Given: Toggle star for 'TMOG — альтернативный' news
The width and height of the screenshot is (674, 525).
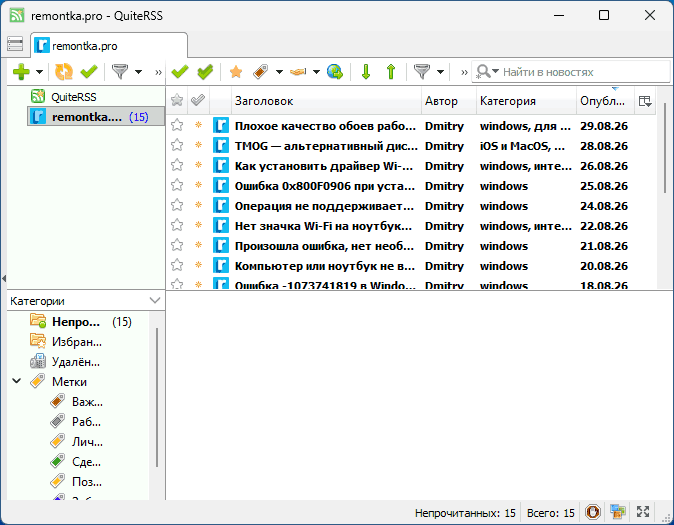Looking at the screenshot, I should click(x=177, y=145).
